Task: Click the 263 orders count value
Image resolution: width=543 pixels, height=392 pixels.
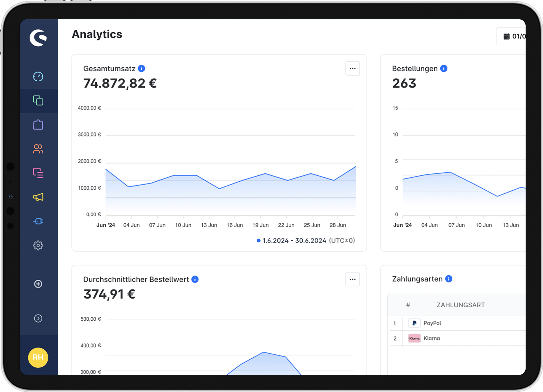Action: (404, 83)
